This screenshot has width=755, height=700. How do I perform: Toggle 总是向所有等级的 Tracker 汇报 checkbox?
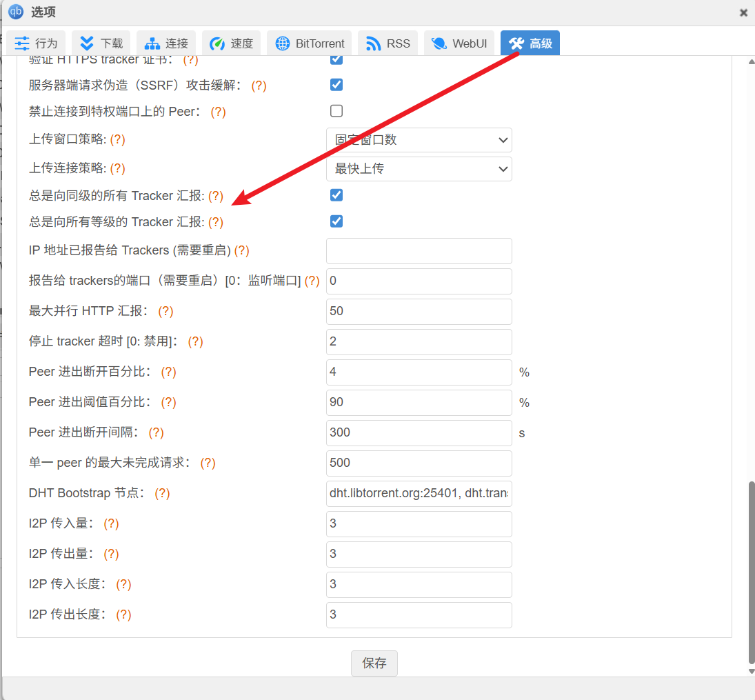pyautogui.click(x=336, y=221)
